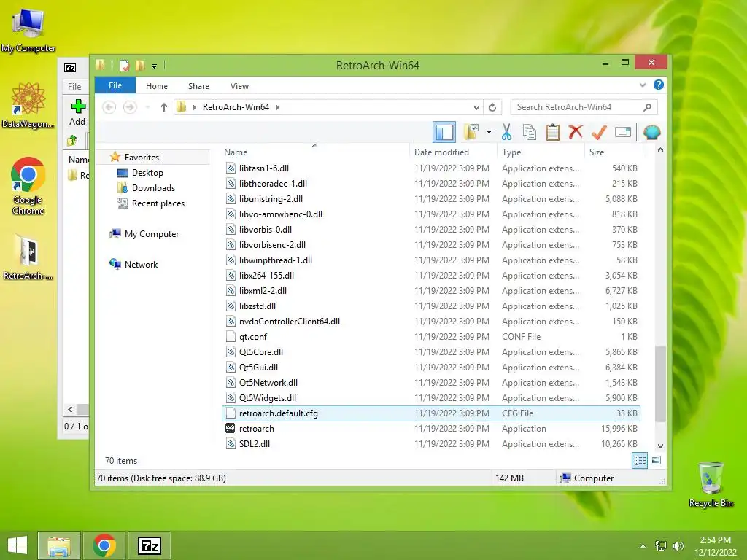The image size is (747, 560).
Task: Click the red X Delete icon
Action: click(576, 131)
